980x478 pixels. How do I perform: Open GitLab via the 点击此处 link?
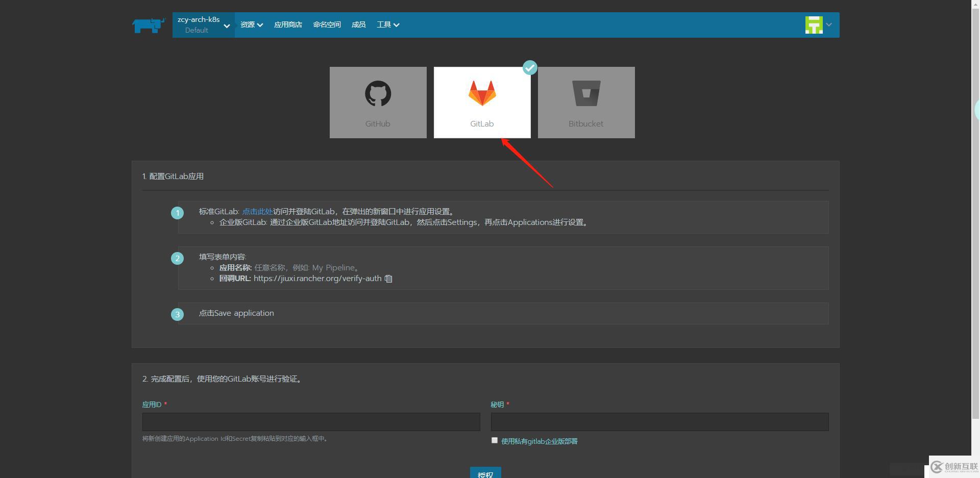coord(256,211)
